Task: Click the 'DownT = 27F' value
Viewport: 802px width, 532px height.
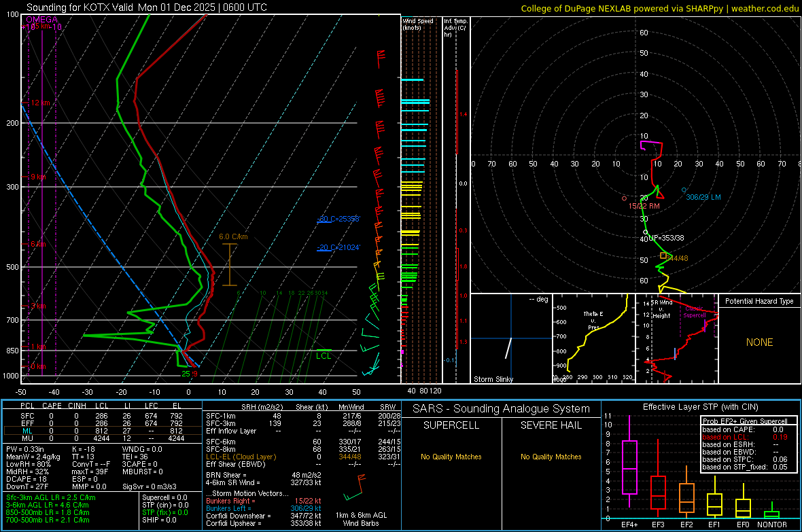Action: click(x=27, y=486)
